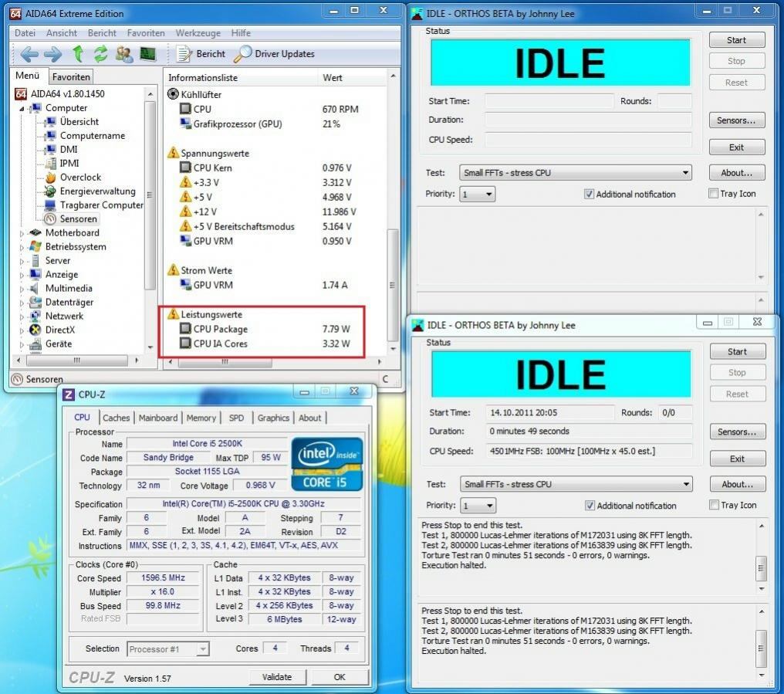The width and height of the screenshot is (784, 694).
Task: Click the refresh icon in AIDA64 toolbar
Action: pos(100,53)
